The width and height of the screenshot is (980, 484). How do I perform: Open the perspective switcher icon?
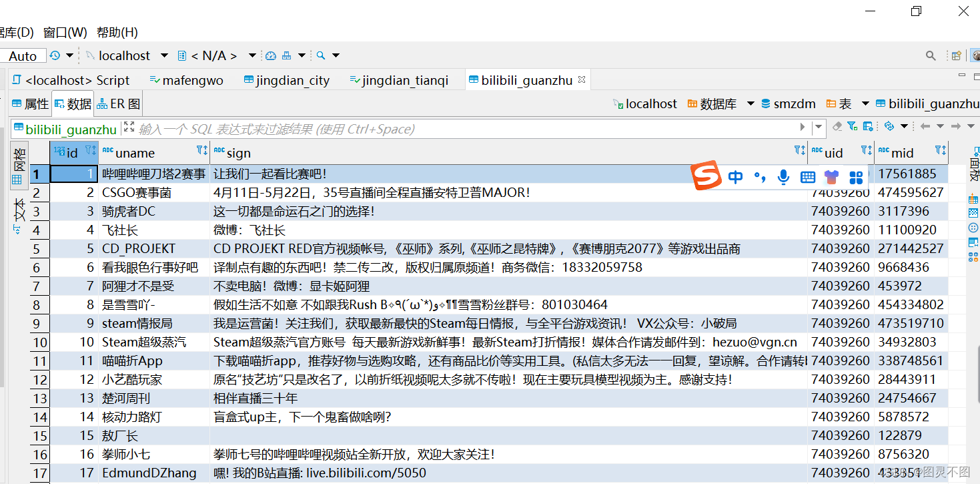[x=956, y=55]
